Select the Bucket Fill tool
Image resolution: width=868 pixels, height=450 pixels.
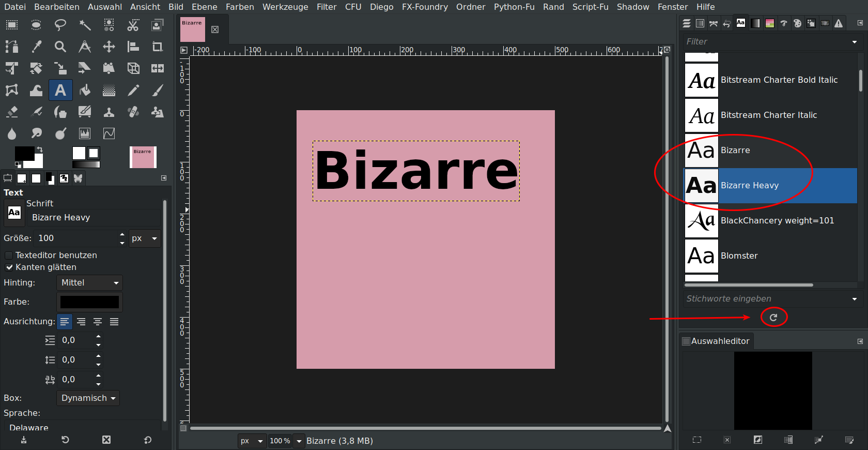[85, 90]
